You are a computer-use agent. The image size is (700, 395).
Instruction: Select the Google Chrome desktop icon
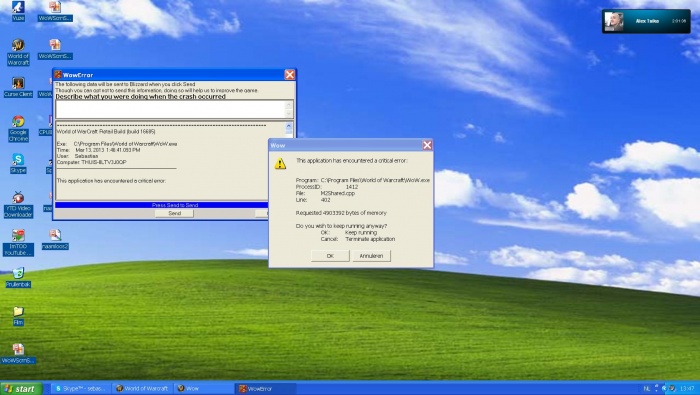18,129
